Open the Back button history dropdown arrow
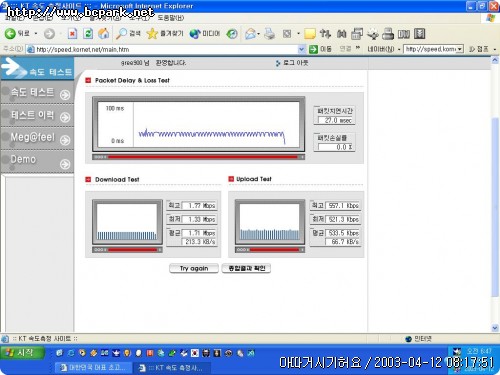500x375 pixels. point(36,34)
